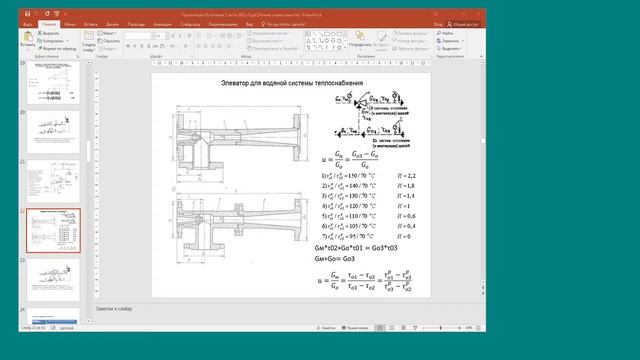Toggle the Comments (Примечания) button in status bar

pos(355,328)
